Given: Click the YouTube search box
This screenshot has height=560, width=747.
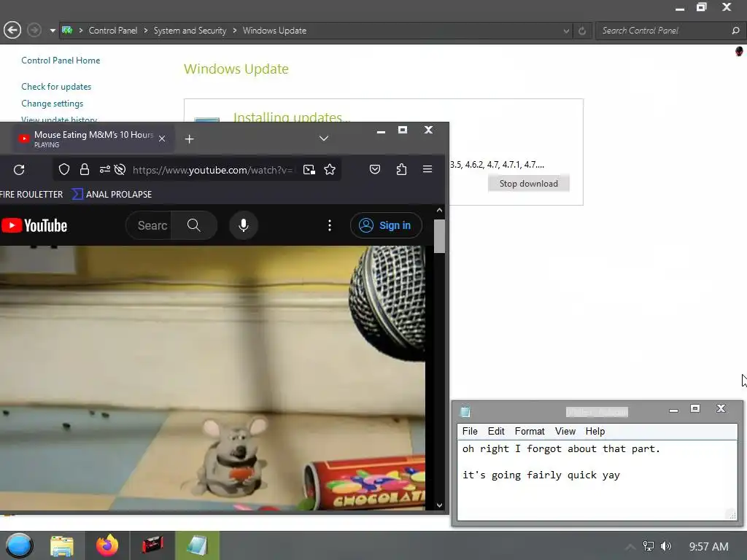Looking at the screenshot, I should click(149, 225).
